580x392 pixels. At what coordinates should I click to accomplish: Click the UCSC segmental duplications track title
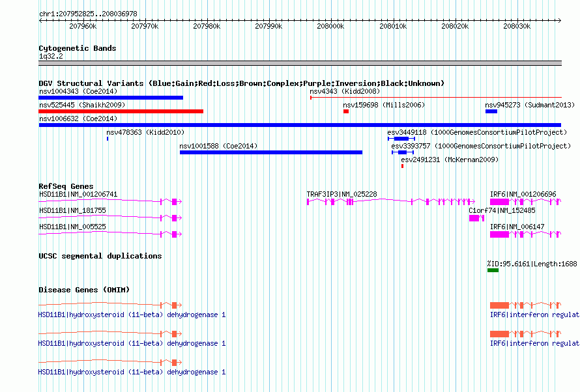100,256
